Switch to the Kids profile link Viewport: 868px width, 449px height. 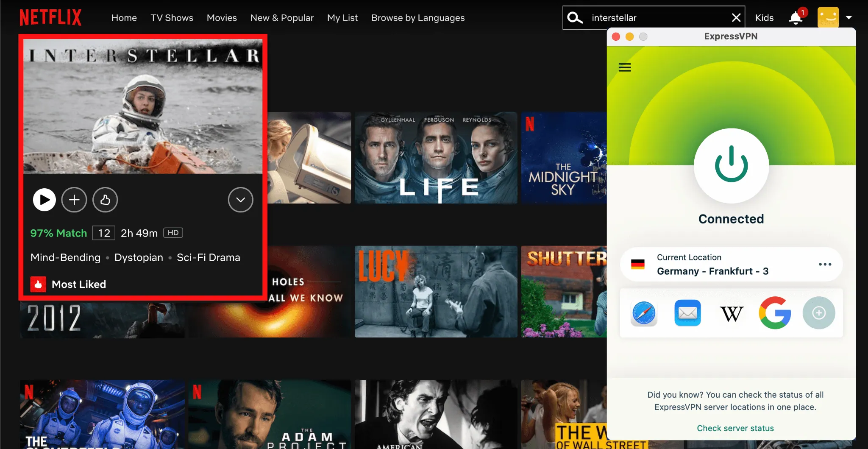click(764, 18)
